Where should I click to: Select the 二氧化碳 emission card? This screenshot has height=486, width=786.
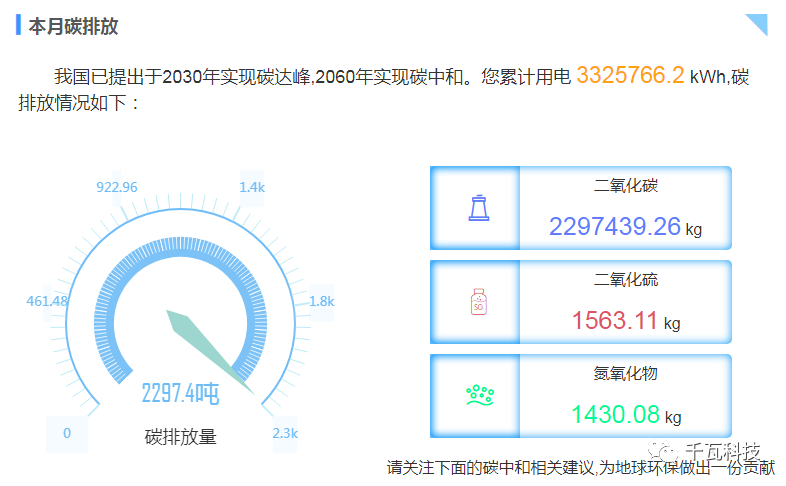581,208
